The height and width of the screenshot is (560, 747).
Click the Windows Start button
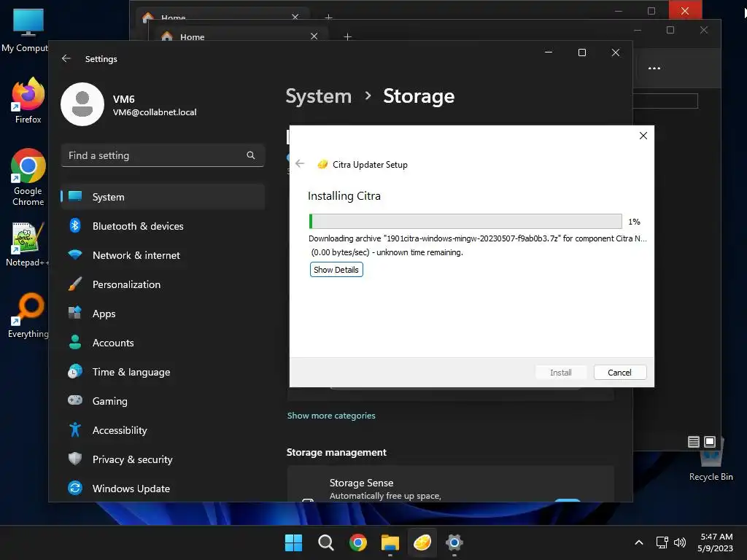pos(293,542)
